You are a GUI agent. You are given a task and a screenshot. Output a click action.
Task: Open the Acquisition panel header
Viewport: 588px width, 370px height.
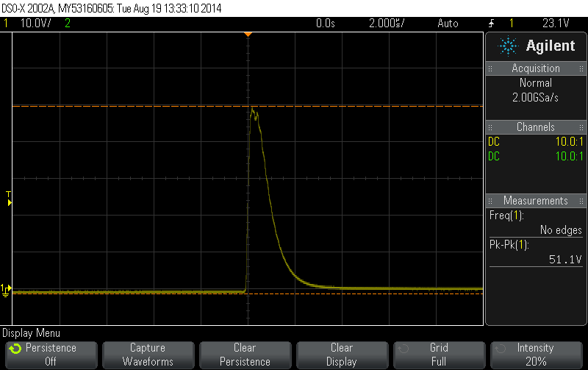[536, 68]
